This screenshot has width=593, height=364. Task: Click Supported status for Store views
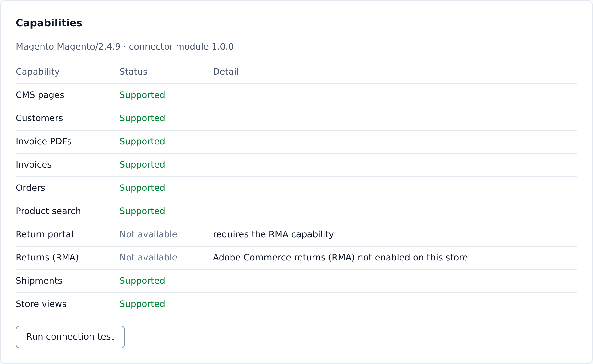click(142, 304)
